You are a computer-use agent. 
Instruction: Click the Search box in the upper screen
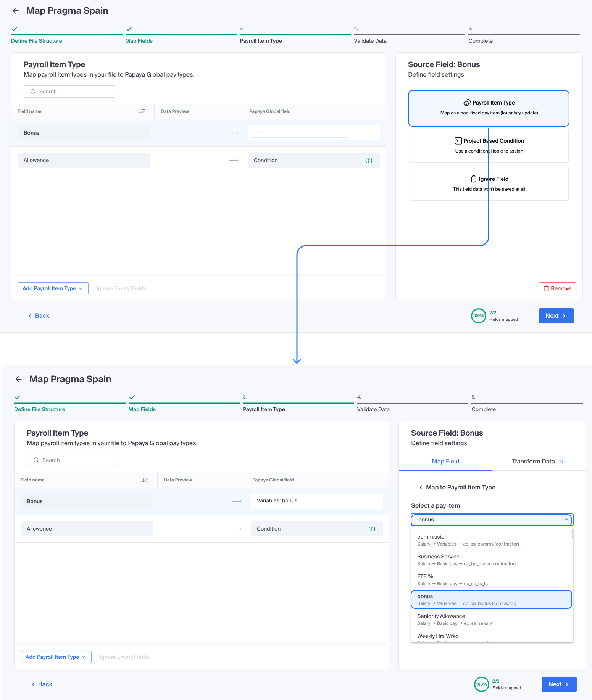(69, 92)
